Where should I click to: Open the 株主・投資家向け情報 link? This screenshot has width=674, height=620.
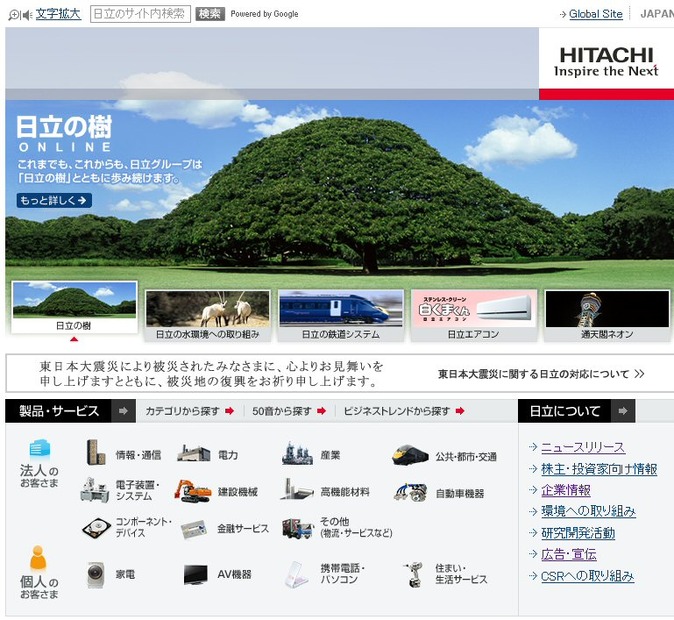pos(599,469)
